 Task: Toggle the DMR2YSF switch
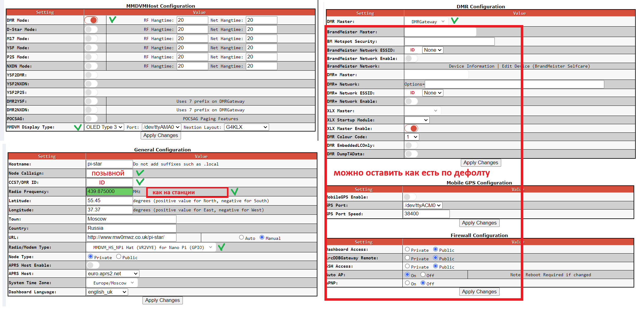91,101
